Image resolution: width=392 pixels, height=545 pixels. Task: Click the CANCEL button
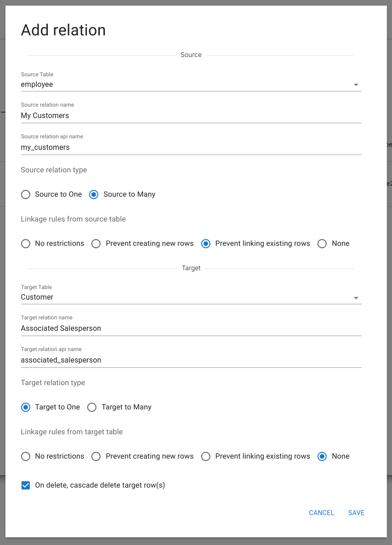tap(321, 513)
